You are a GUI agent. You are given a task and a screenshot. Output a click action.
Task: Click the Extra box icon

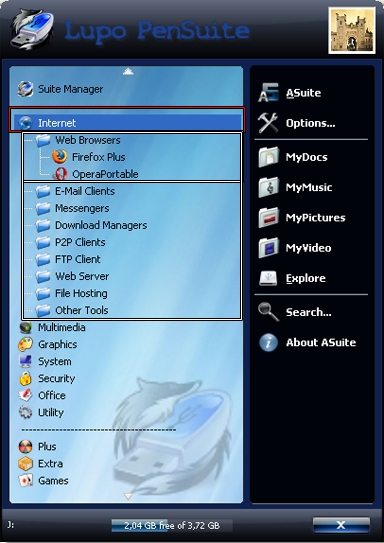click(x=25, y=463)
